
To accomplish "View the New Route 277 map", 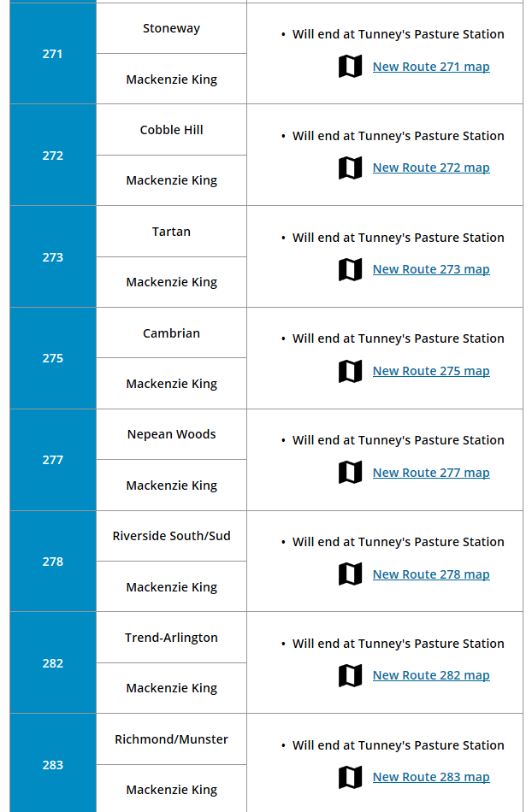I will pos(431,473).
